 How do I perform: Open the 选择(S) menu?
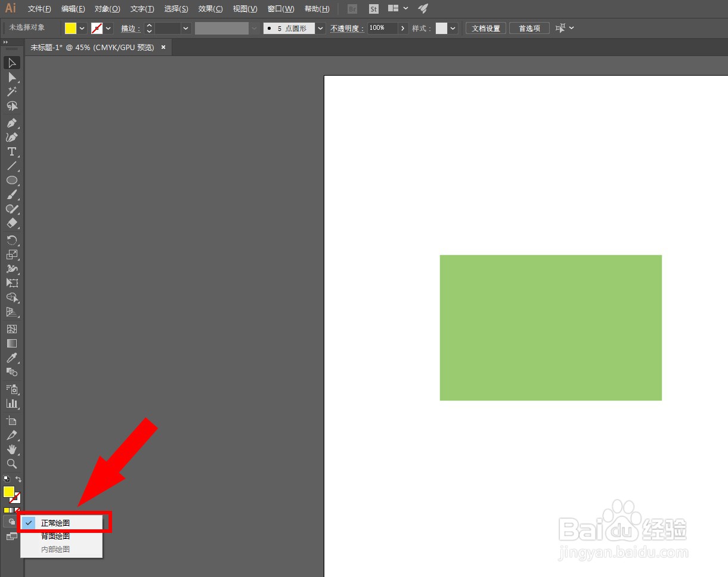click(x=176, y=9)
